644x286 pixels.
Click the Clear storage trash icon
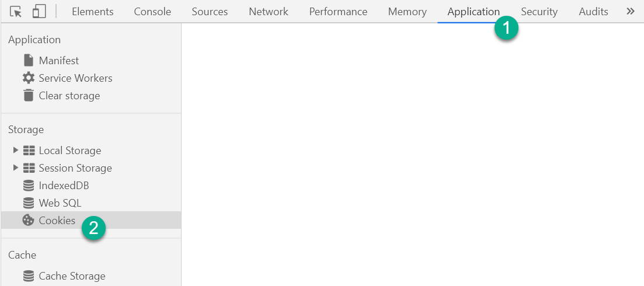[29, 96]
